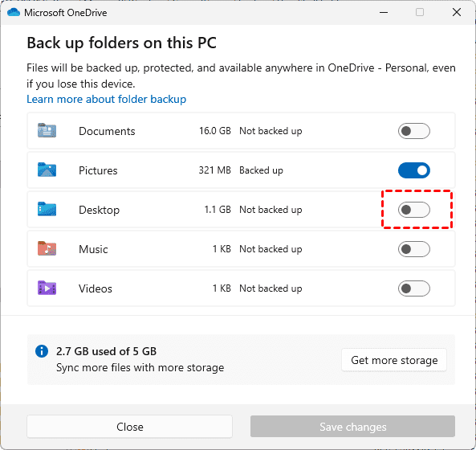Click the OneDrive cloud icon in title bar
This screenshot has height=450, width=476.
14,13
